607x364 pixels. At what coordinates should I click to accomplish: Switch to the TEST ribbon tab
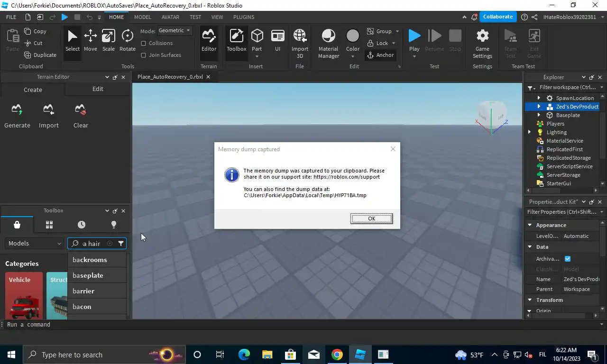195,17
